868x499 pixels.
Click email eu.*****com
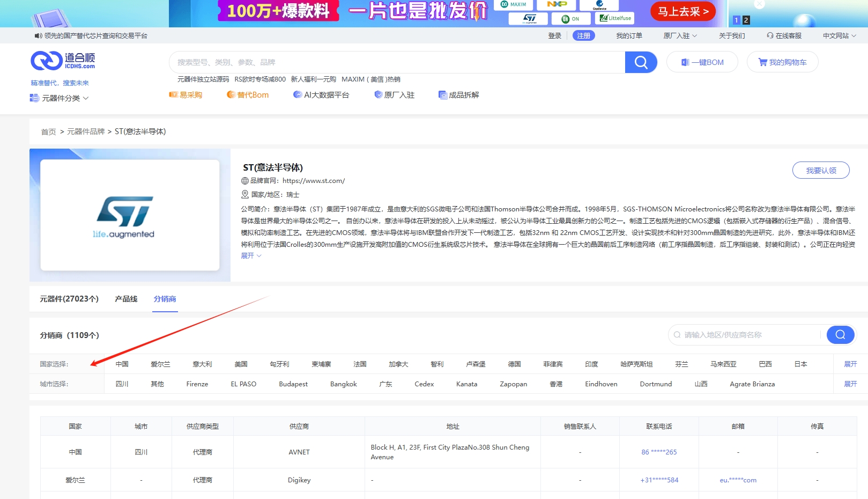(738, 480)
